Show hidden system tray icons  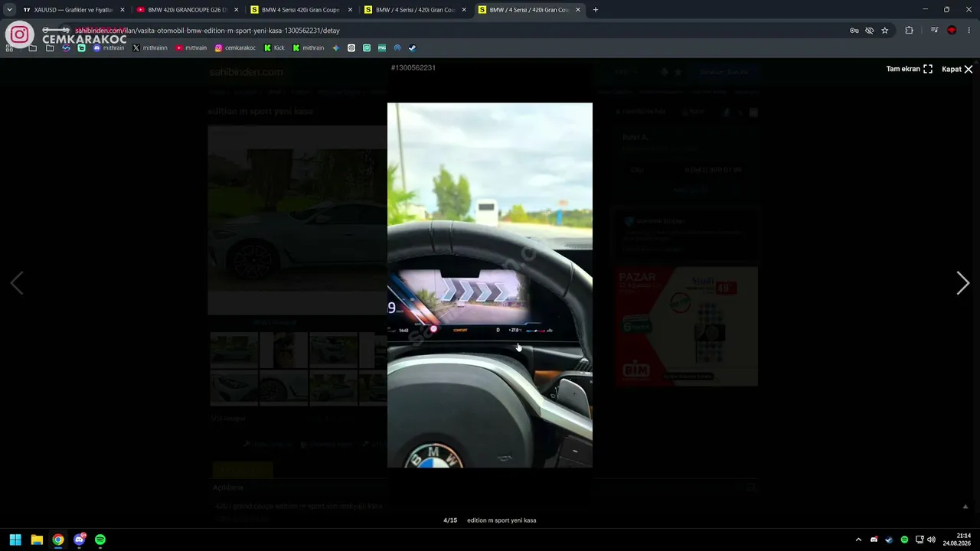858,540
